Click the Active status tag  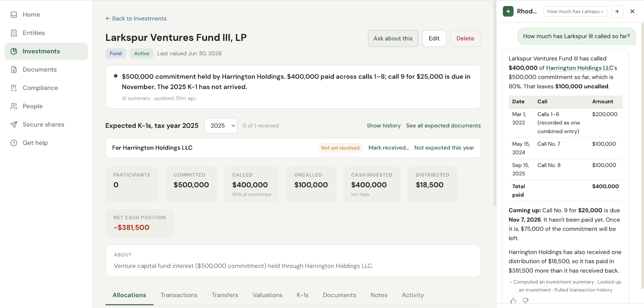coord(141,54)
